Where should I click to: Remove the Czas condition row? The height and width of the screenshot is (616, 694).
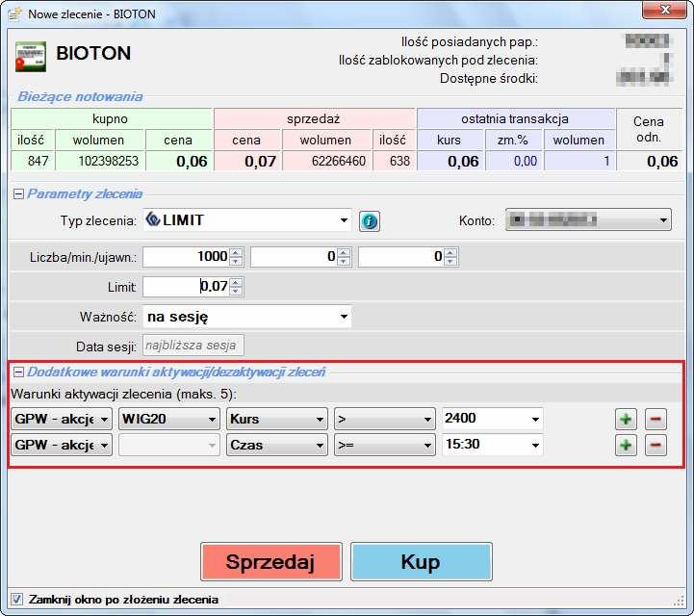655,445
